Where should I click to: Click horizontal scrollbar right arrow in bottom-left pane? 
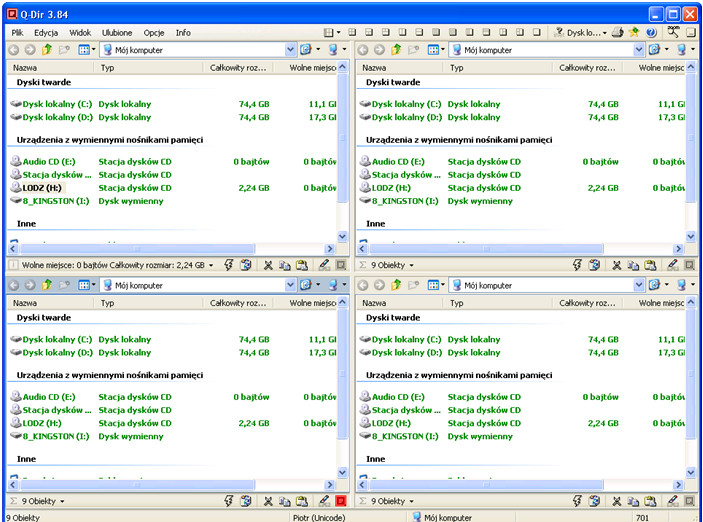tap(330, 484)
